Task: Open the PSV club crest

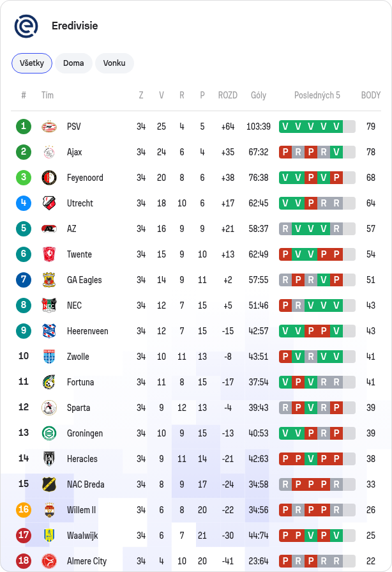Action: [49, 127]
